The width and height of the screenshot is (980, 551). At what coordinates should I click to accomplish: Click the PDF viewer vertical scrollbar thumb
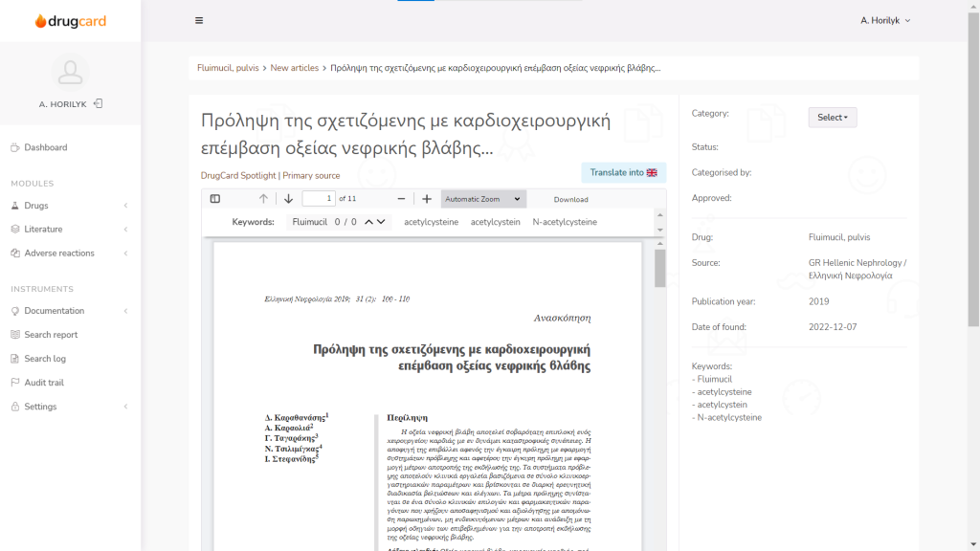[660, 268]
